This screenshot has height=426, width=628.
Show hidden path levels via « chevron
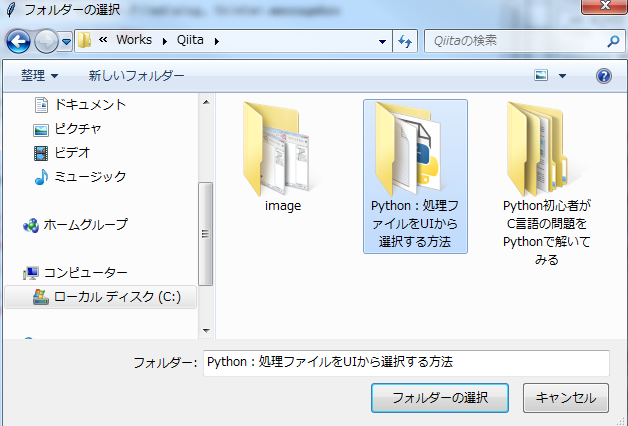[103, 40]
